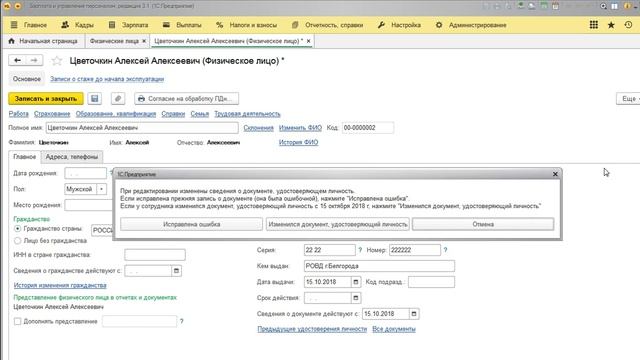Image resolution: width=640 pixels, height=360 pixels.
Task: Switch to Адреса, телефоны tab
Action: tap(72, 157)
